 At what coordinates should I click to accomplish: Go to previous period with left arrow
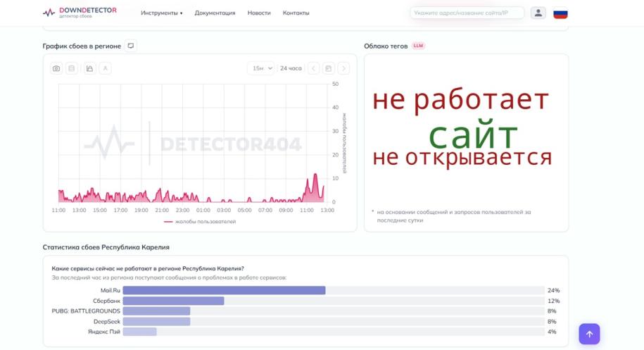coord(313,68)
